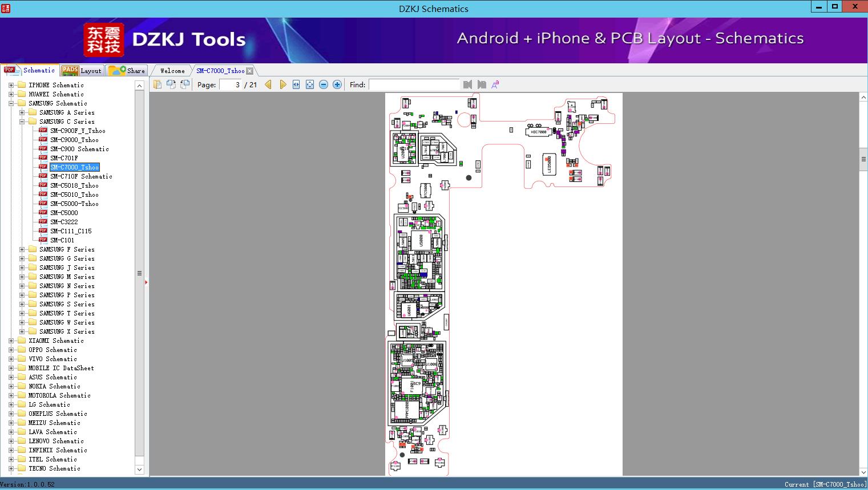Close the SM-C7000_Tshoo tab
The height and width of the screenshot is (490, 868).
tap(249, 71)
